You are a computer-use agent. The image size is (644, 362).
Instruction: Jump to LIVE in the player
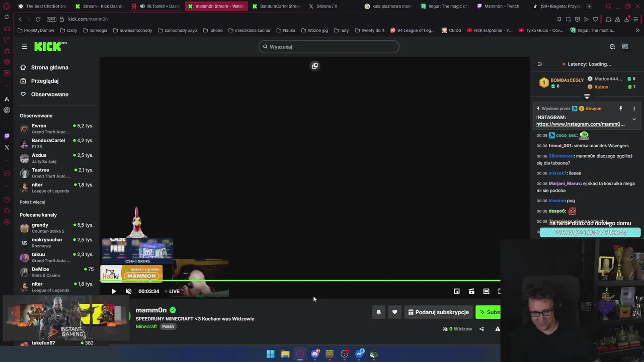tap(172, 291)
